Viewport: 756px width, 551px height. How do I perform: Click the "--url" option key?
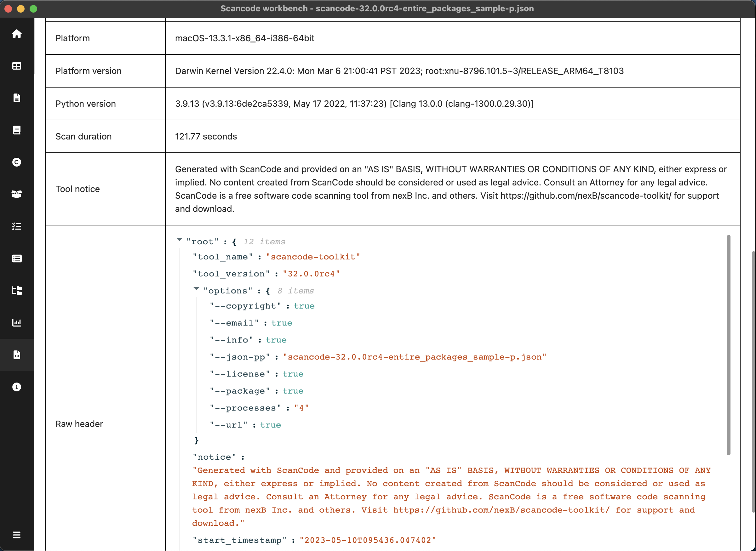tap(229, 425)
